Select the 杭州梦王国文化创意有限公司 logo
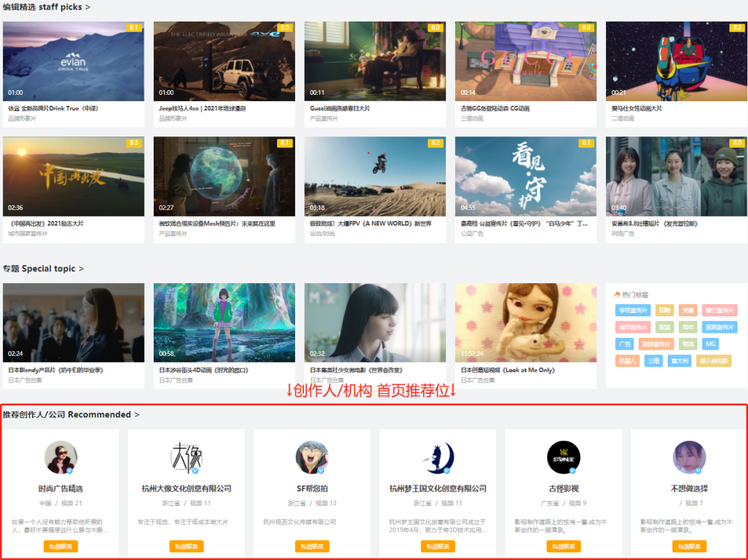 438,458
